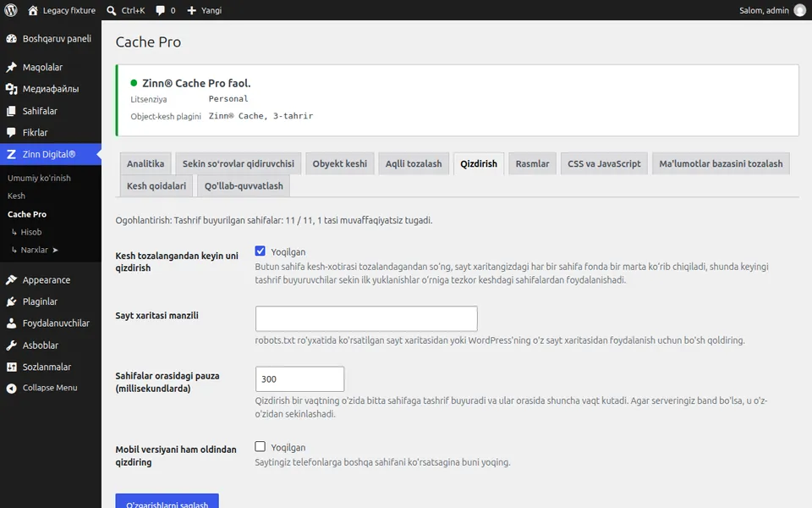
Task: Save changes with O'zgarishlarni saqlash button
Action: pos(167,502)
